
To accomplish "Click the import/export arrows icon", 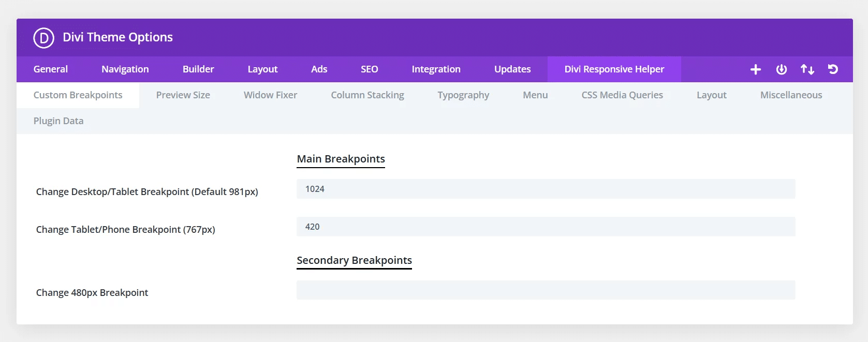I will point(807,69).
